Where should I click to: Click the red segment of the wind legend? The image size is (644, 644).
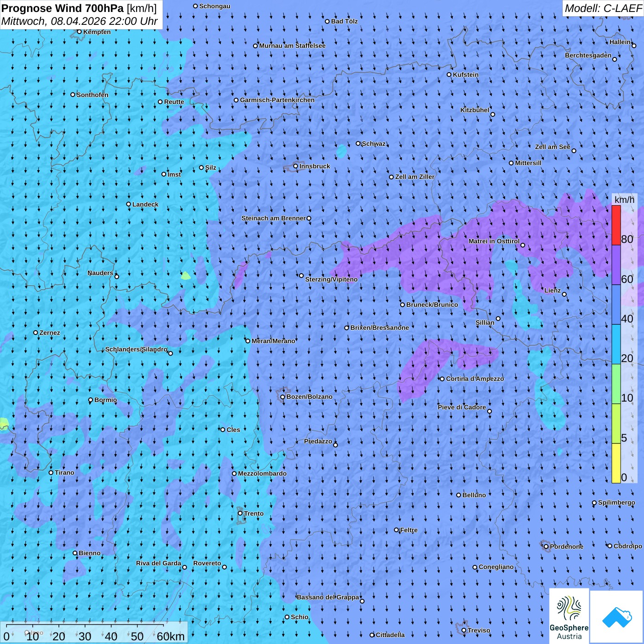tap(616, 225)
